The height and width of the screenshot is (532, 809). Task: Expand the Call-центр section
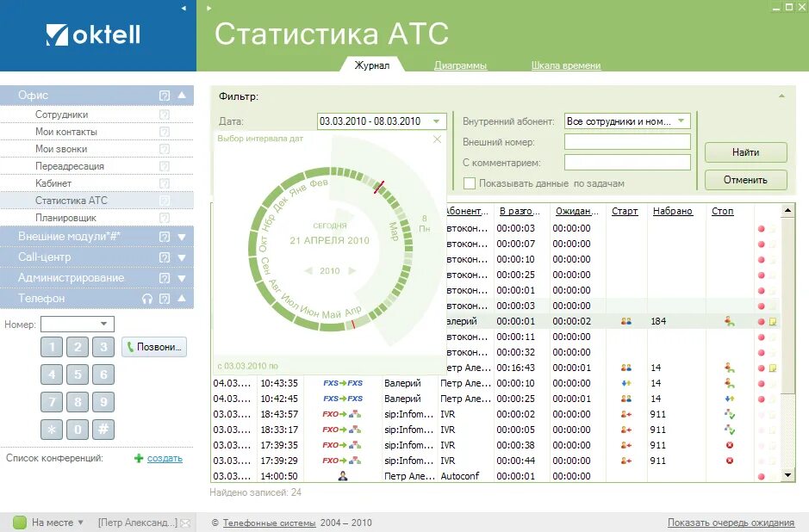tap(182, 257)
